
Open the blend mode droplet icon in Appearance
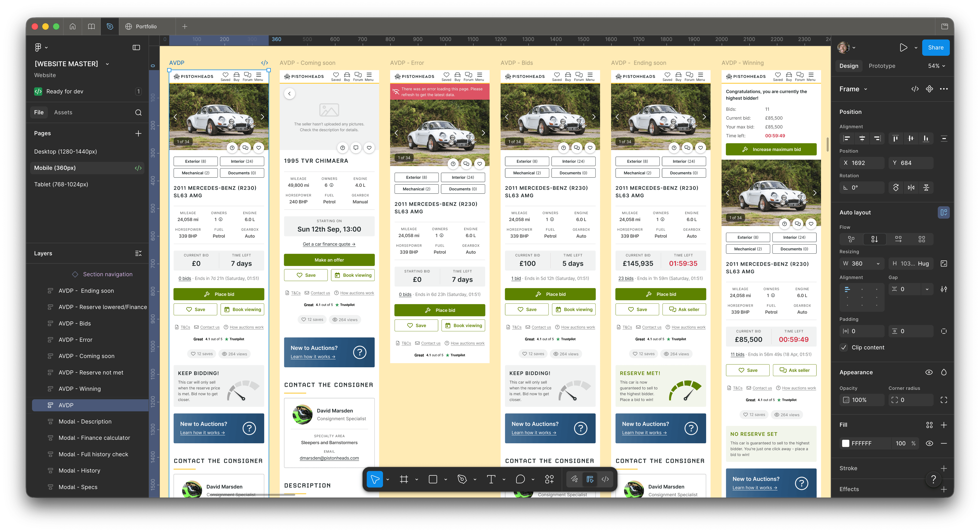(944, 372)
